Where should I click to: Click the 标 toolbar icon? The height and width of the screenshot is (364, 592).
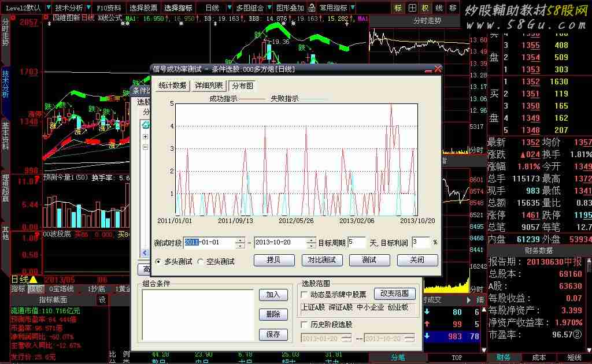tap(398, 8)
